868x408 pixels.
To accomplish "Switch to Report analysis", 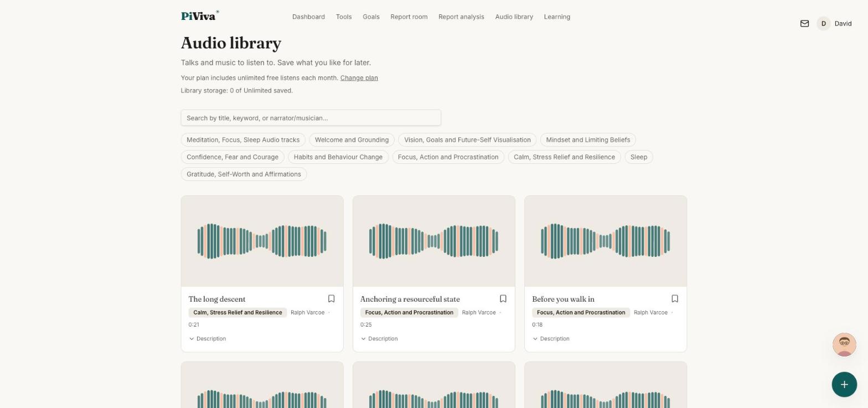I will (x=461, y=17).
